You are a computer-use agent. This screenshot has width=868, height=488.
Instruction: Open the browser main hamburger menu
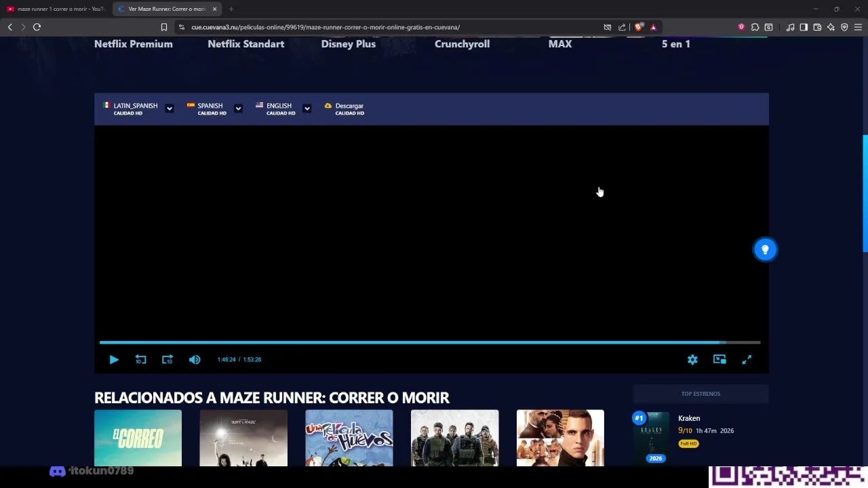[x=858, y=27]
